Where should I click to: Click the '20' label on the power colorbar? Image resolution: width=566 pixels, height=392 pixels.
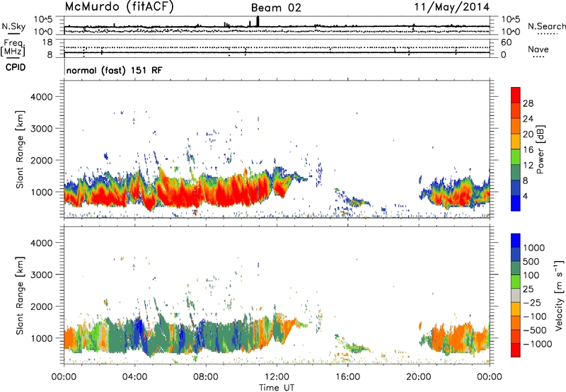(x=528, y=134)
